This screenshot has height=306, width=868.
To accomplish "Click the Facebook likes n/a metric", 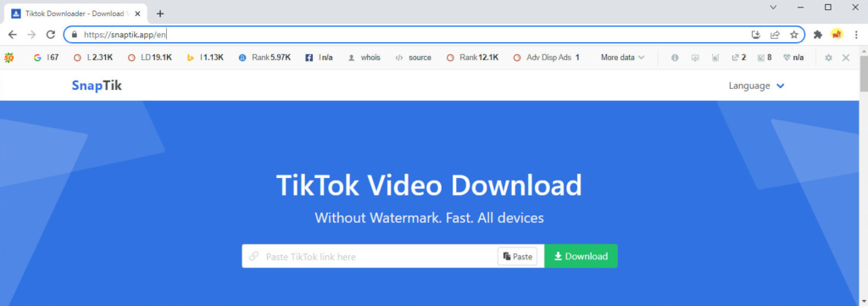I will point(319,57).
